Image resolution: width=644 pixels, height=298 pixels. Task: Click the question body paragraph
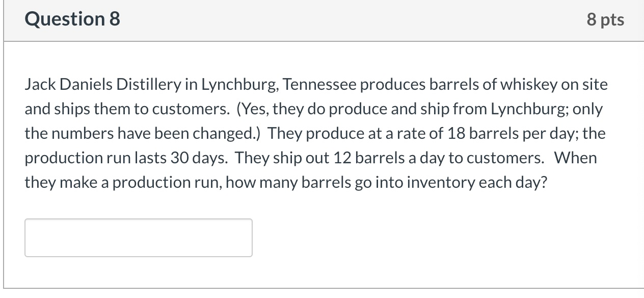(x=316, y=133)
